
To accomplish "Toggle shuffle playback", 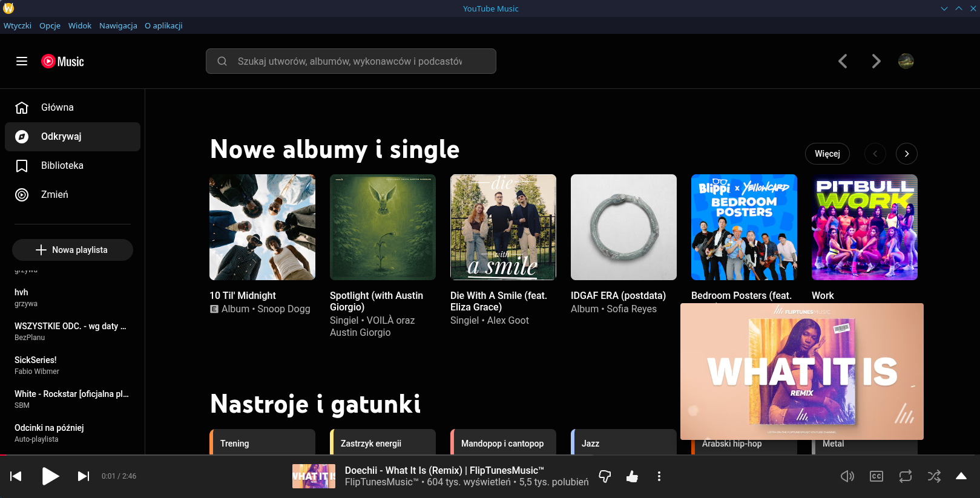I will pos(934,476).
